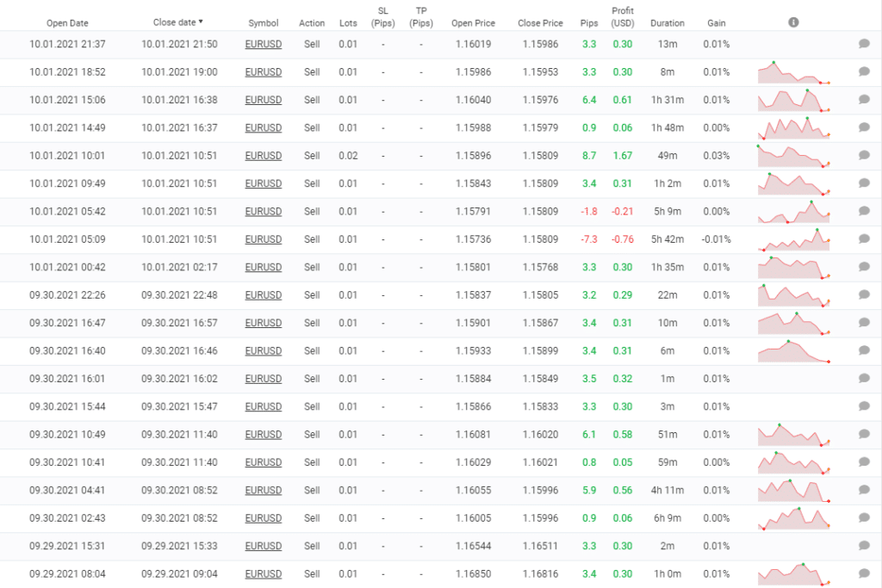Select the 0.02 lots value
The height and width of the screenshot is (588, 882).
[348, 155]
